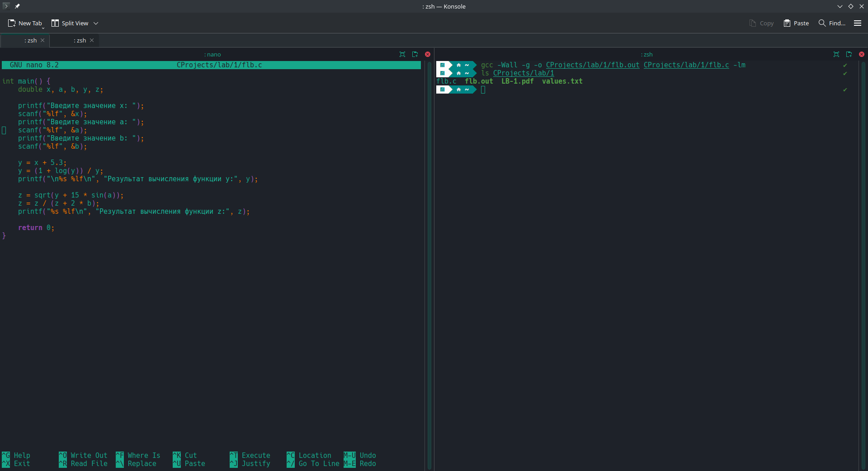Click flb.c in the ls output
The image size is (868, 471).
click(446, 81)
